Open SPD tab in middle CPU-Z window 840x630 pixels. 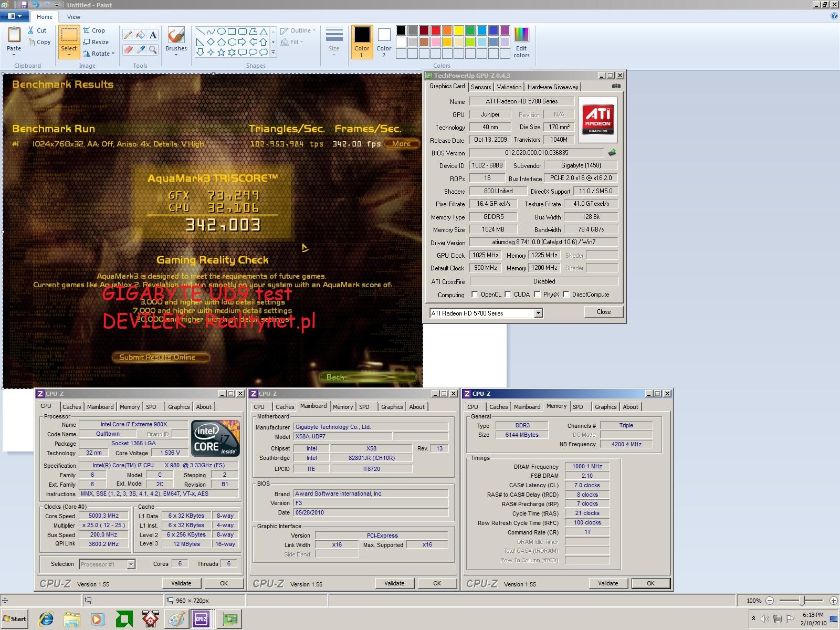[364, 407]
